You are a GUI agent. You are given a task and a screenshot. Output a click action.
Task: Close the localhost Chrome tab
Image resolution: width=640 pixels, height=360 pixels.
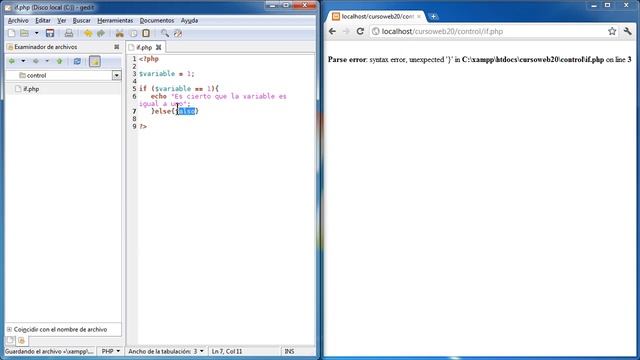419,16
